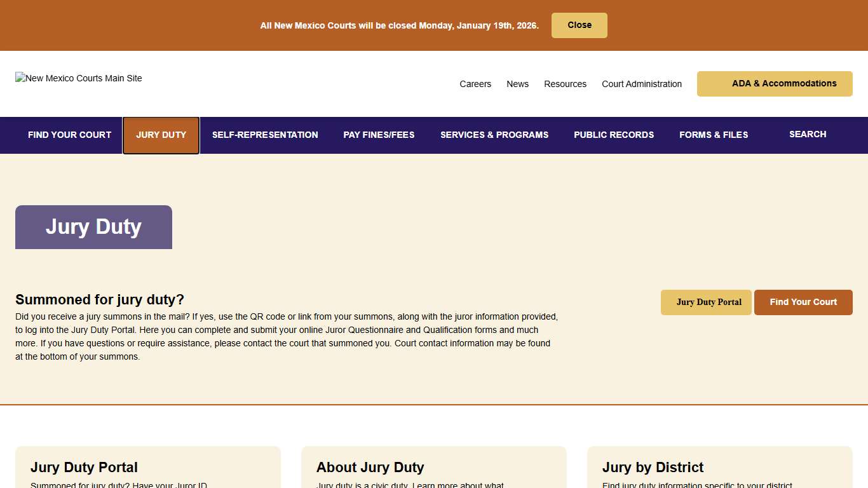Viewport: 868px width, 488px height.
Task: Open the Jury Duty Portal card heading
Action: pyautogui.click(x=84, y=467)
